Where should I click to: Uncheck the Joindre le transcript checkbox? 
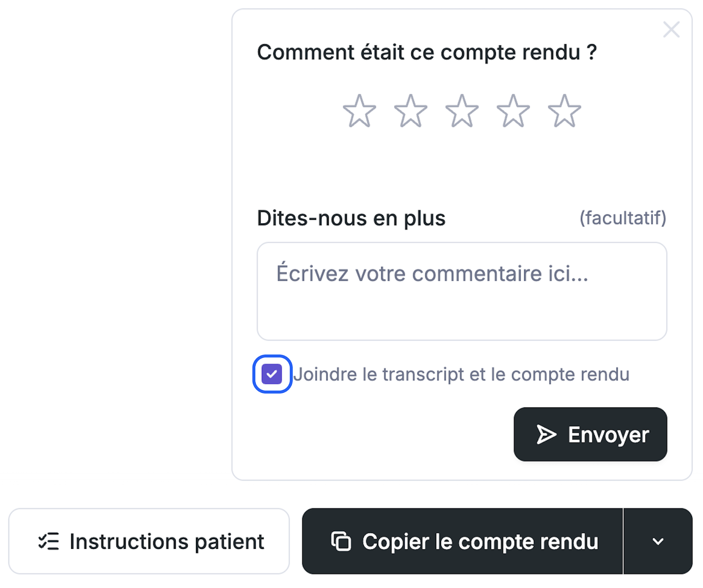coord(272,374)
